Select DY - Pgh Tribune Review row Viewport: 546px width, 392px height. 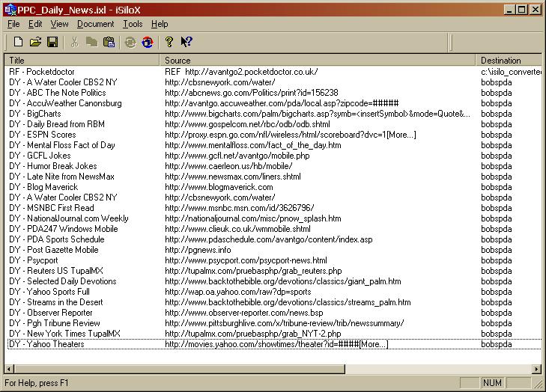274,322
